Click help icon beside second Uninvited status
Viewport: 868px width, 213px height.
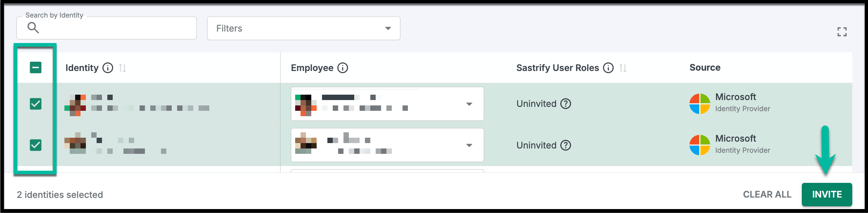pos(566,145)
